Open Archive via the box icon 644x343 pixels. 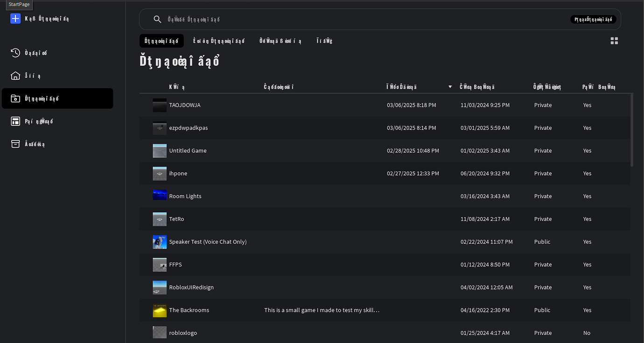pyautogui.click(x=15, y=144)
